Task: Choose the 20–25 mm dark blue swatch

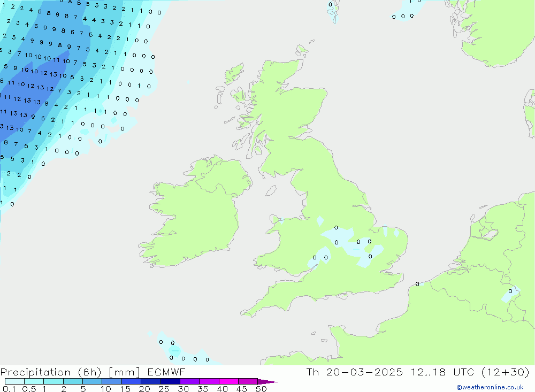Action: [x=151, y=381]
